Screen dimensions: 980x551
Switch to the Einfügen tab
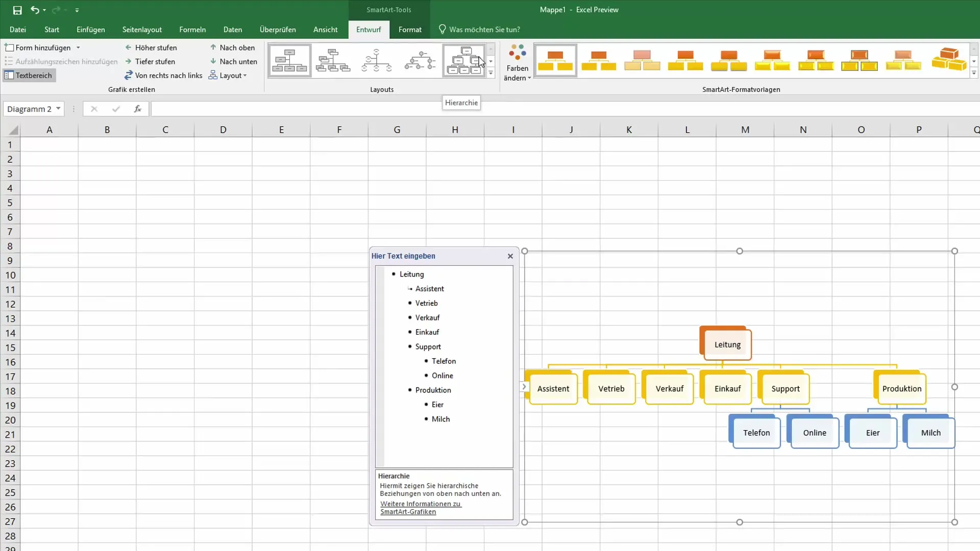point(91,30)
